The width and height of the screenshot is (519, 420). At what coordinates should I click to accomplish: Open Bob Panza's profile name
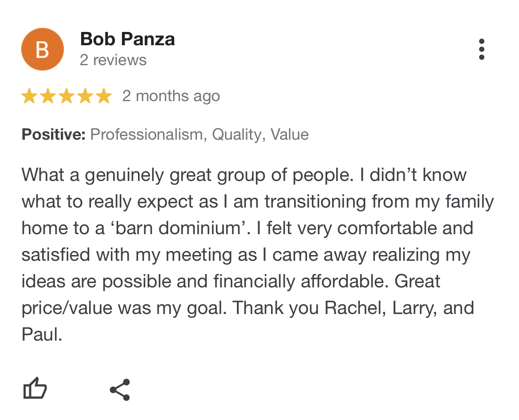127,39
